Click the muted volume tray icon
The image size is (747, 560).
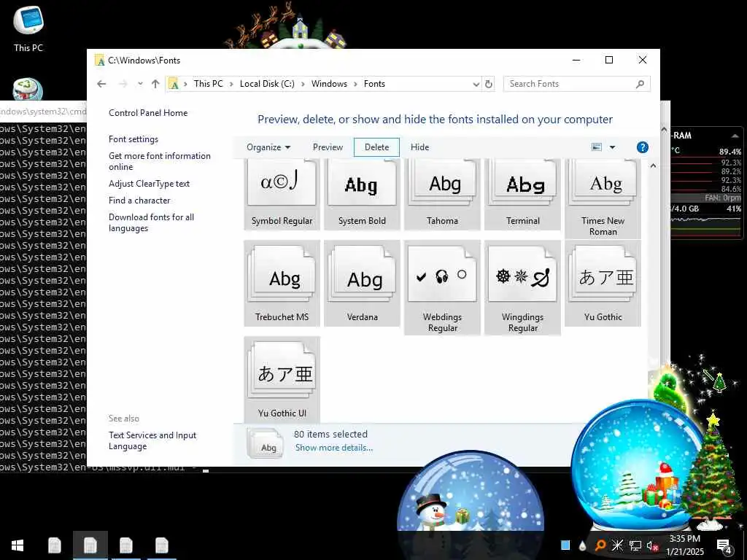[651, 545]
